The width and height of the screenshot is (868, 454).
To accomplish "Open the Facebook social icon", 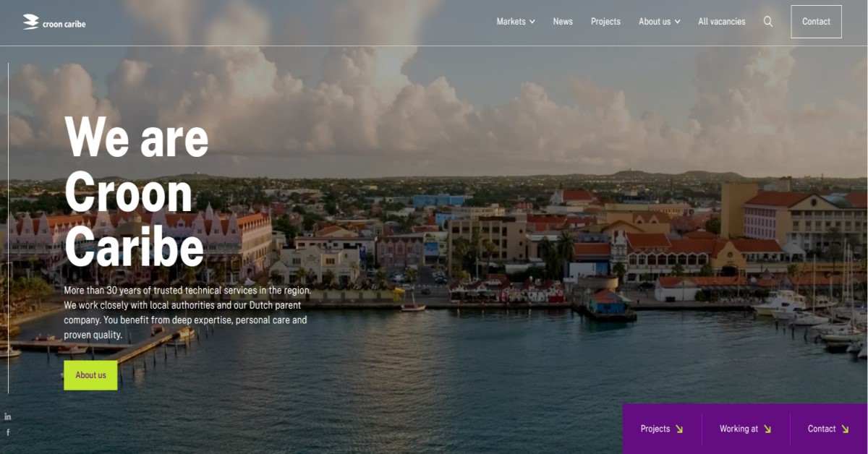I will tap(8, 432).
